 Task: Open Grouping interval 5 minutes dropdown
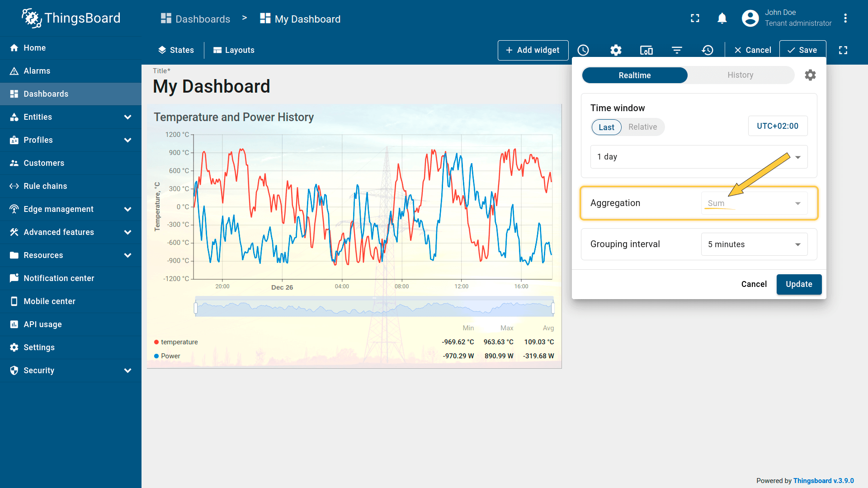754,244
